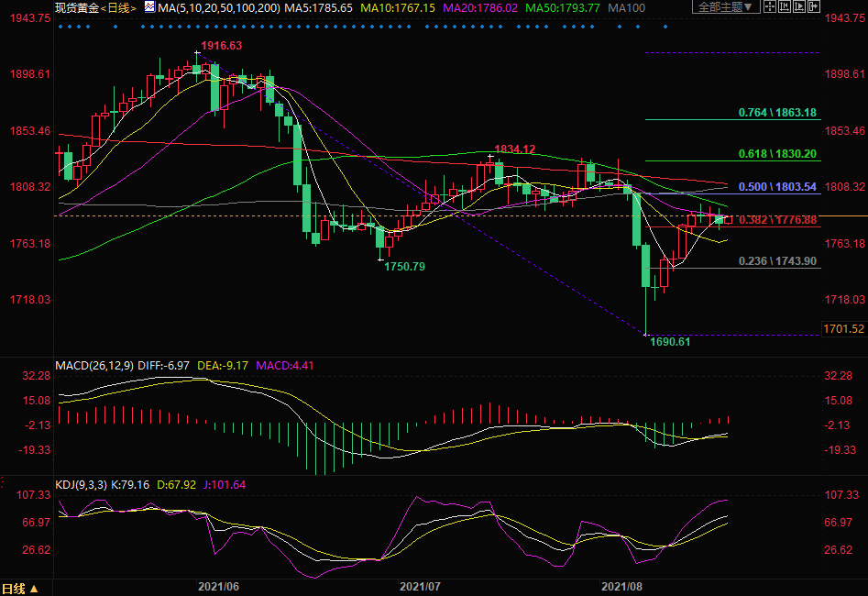Click the play arrow replay icon

click(x=800, y=7)
